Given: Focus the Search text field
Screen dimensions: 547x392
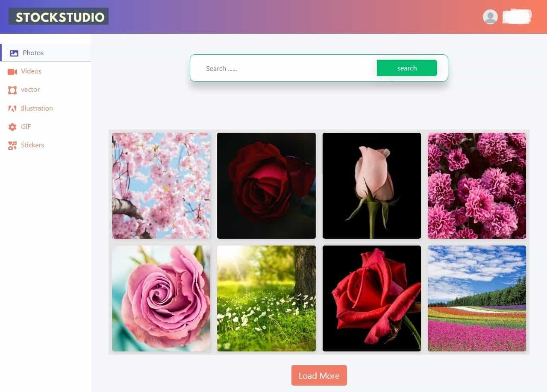Looking at the screenshot, I should tap(286, 68).
